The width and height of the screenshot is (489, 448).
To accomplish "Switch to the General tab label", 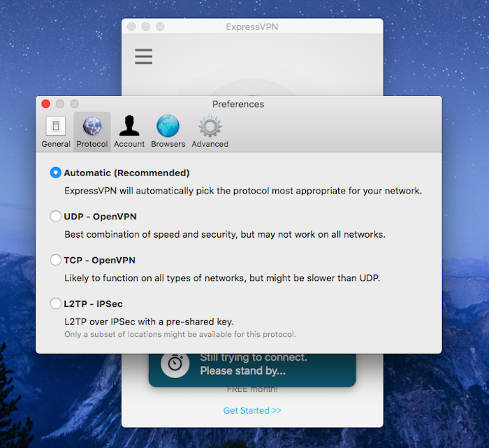I will coord(56,144).
